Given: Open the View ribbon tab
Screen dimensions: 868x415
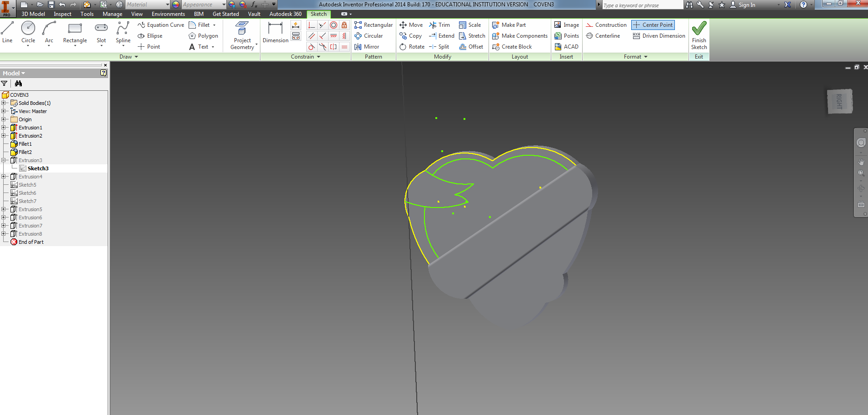Looking at the screenshot, I should coord(137,14).
